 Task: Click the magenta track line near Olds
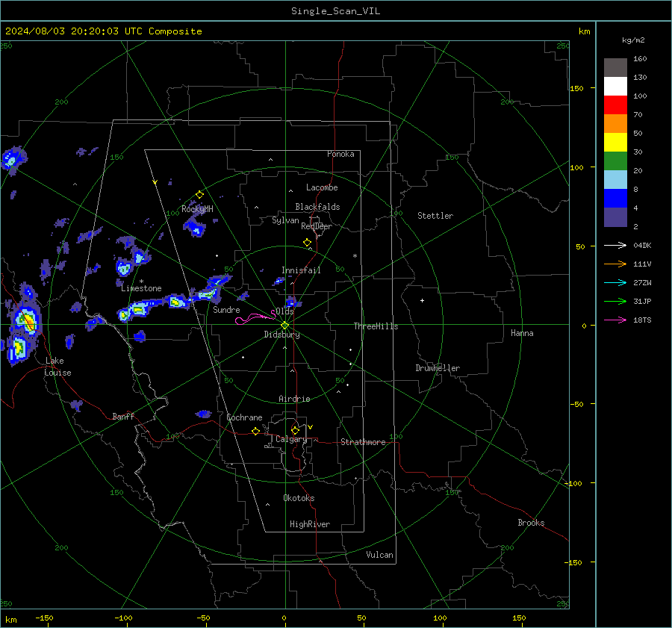[256, 317]
